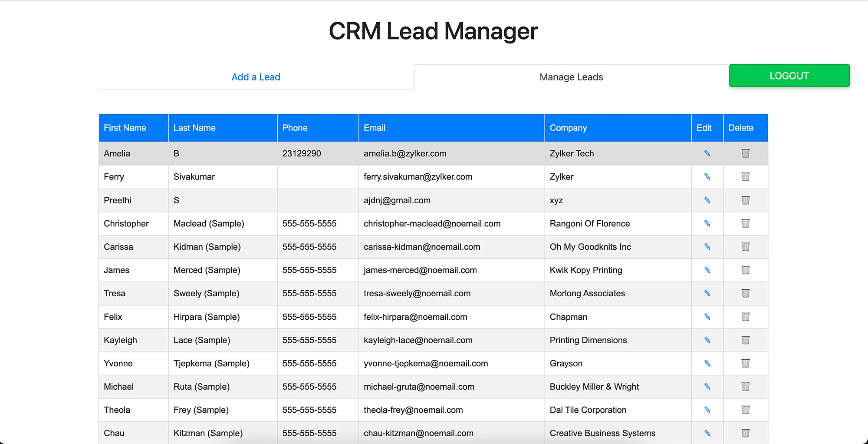Click pencil icon for Michael Ruta

click(x=707, y=387)
